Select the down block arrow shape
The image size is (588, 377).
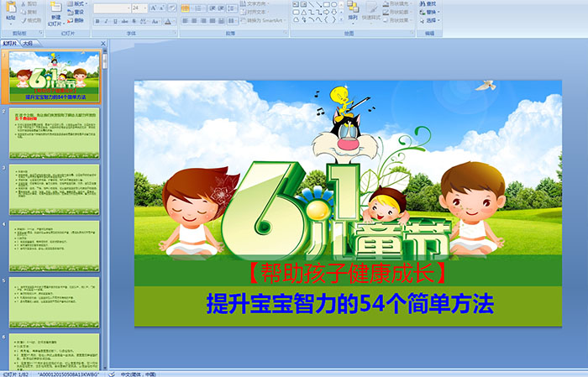click(x=333, y=13)
